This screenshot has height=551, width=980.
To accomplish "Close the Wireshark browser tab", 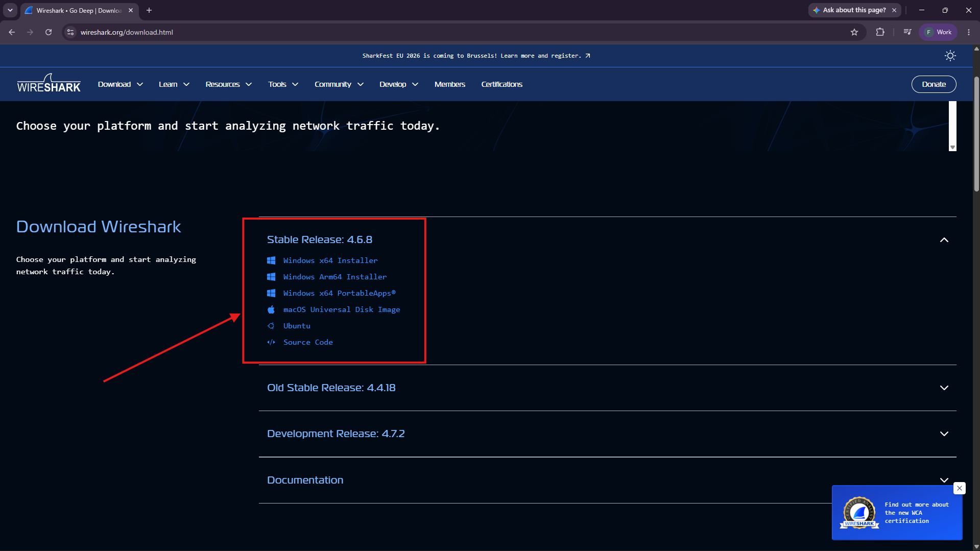I will pos(131,10).
